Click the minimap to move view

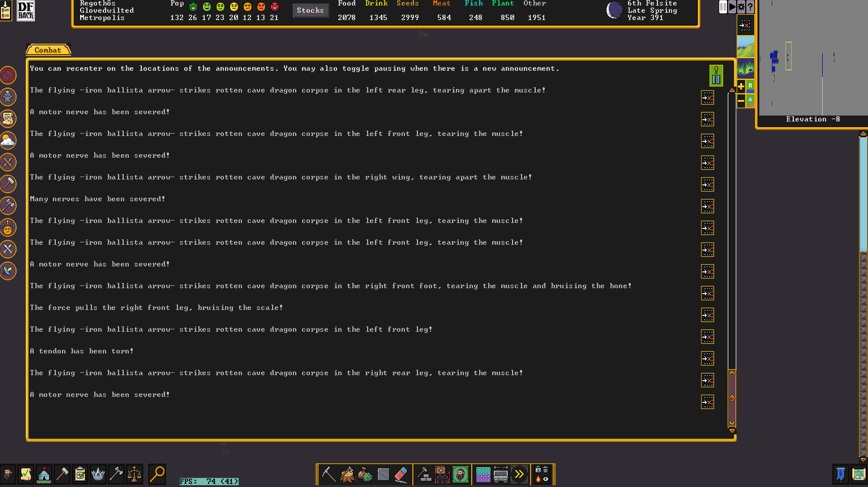pyautogui.click(x=813, y=57)
